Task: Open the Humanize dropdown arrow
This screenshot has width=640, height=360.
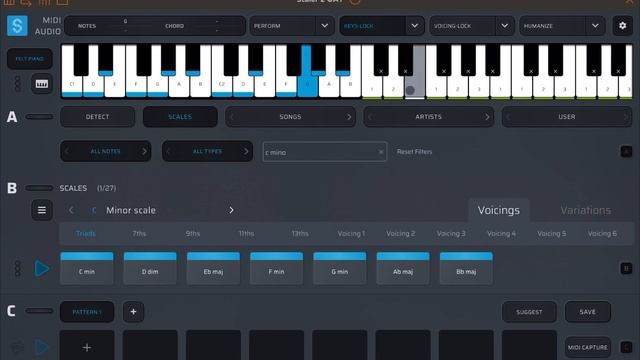Action: pyautogui.click(x=595, y=26)
